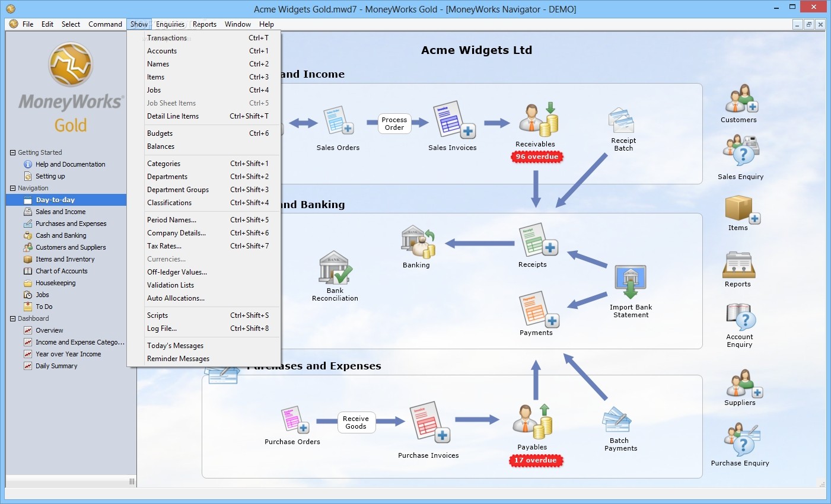Select Housekeeping in sidebar
Image resolution: width=831 pixels, height=504 pixels.
coord(55,283)
